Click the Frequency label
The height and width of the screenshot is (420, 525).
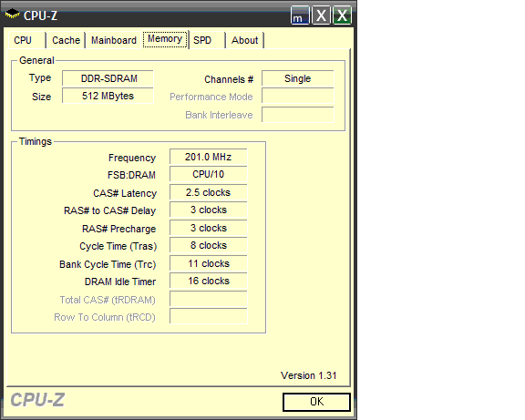tap(132, 158)
